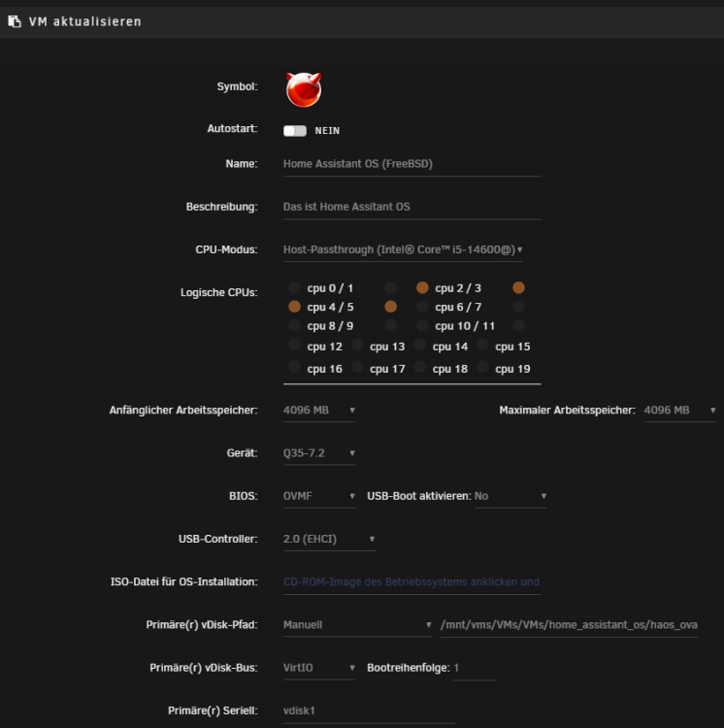Open the USB-Controller 2.0 (EHCI) dropdown
The height and width of the screenshot is (728, 724).
pos(329,539)
